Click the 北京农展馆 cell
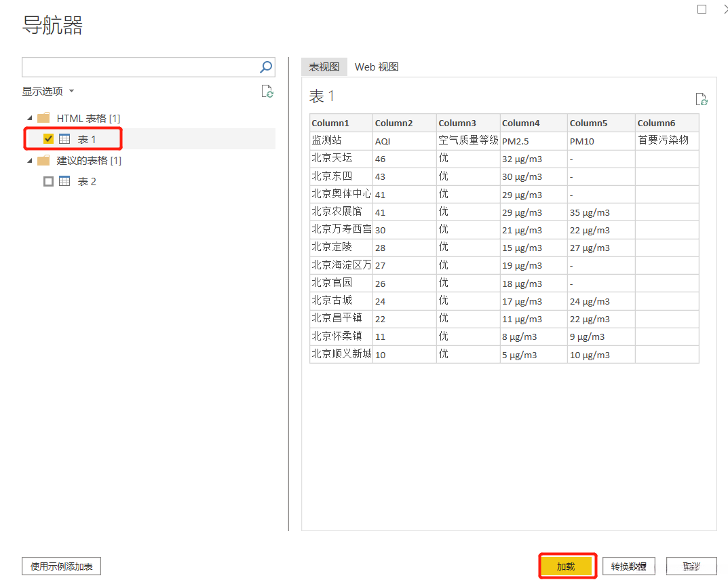Image resolution: width=728 pixels, height=580 pixels. pos(341,212)
